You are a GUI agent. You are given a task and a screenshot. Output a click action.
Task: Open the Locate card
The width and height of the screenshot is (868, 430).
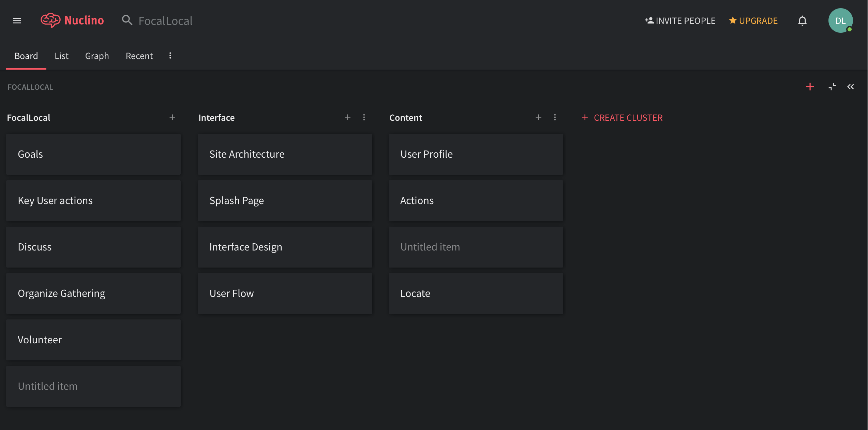(x=476, y=293)
